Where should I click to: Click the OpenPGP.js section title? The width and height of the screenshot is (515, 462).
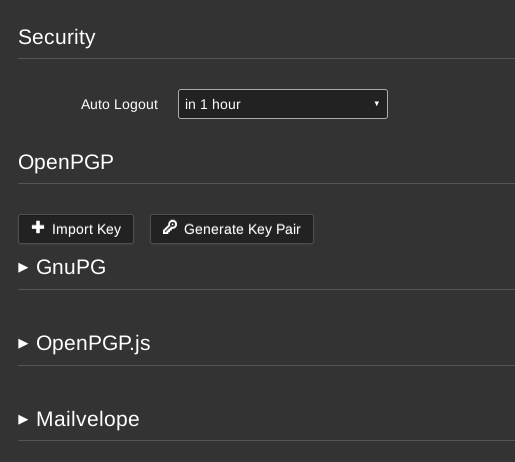point(93,343)
